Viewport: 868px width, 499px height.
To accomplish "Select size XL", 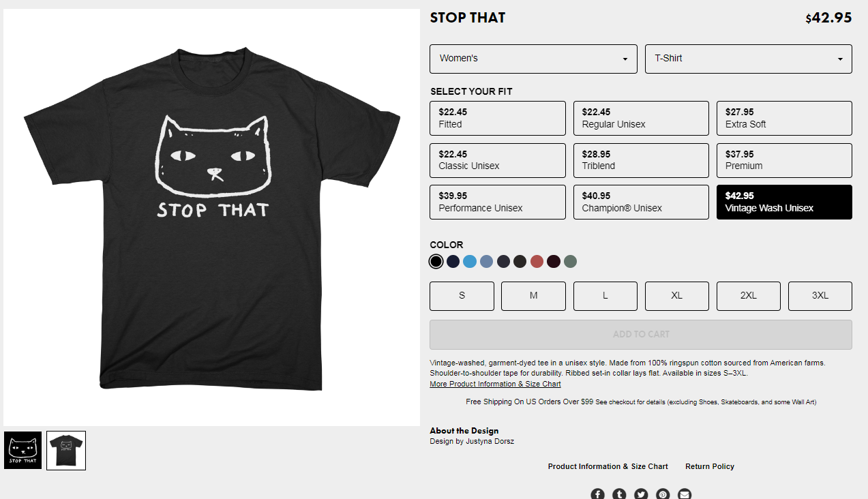I will pyautogui.click(x=677, y=296).
